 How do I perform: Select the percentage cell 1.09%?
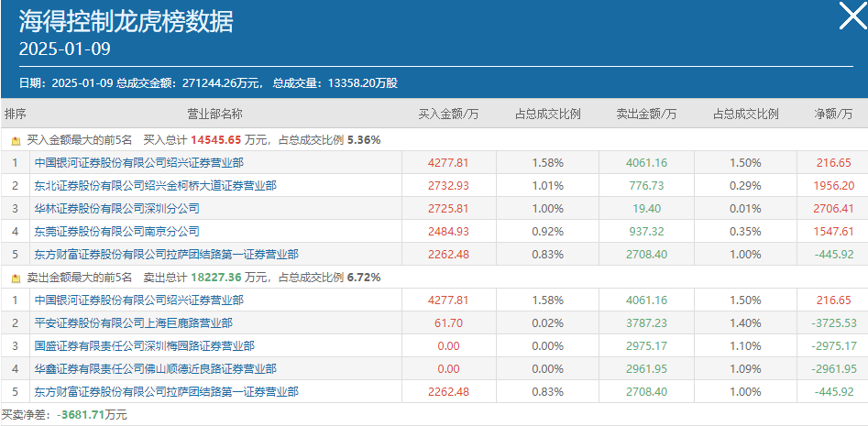745,368
